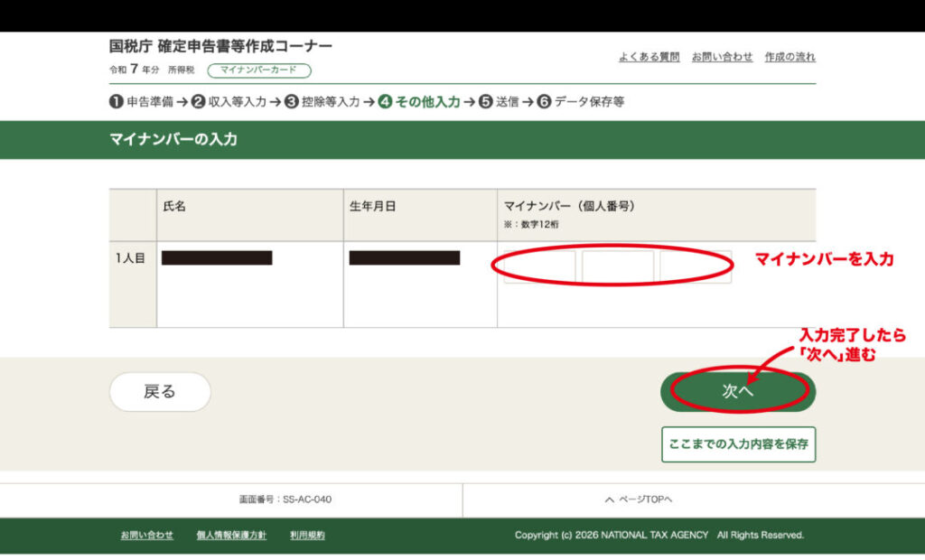Open the footer お問い合わせ link
The width and height of the screenshot is (925, 560).
(147, 536)
